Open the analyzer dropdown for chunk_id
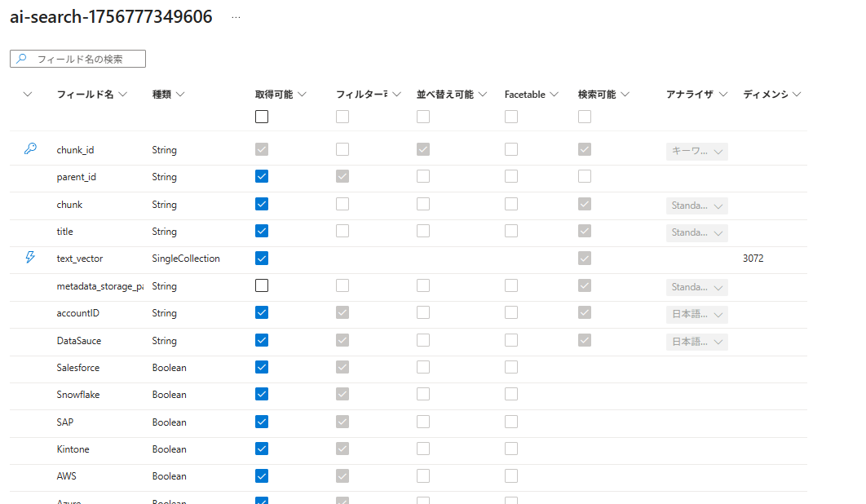The width and height of the screenshot is (866, 504). 697,152
